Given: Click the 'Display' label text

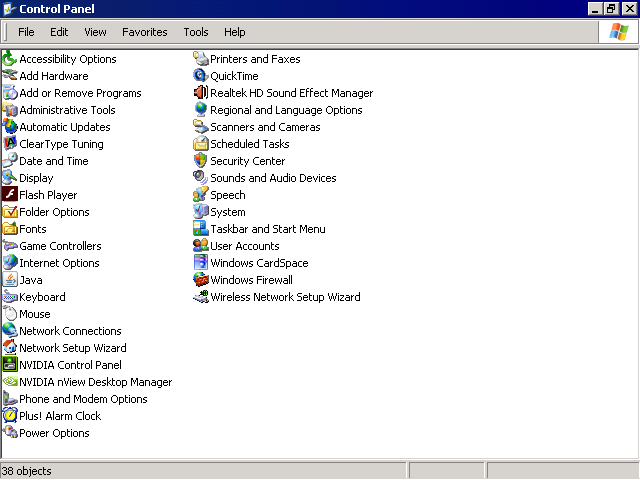Looking at the screenshot, I should [36, 178].
